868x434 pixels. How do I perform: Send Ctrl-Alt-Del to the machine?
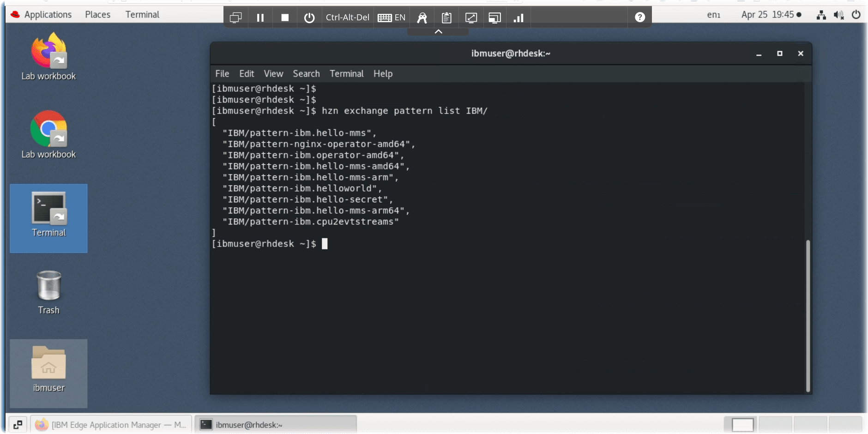(347, 18)
